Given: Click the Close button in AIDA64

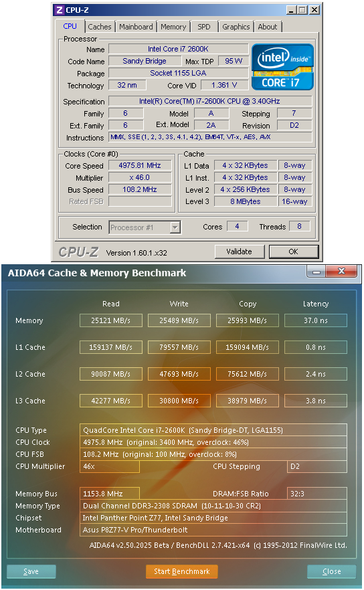Looking at the screenshot, I should pyautogui.click(x=332, y=571).
